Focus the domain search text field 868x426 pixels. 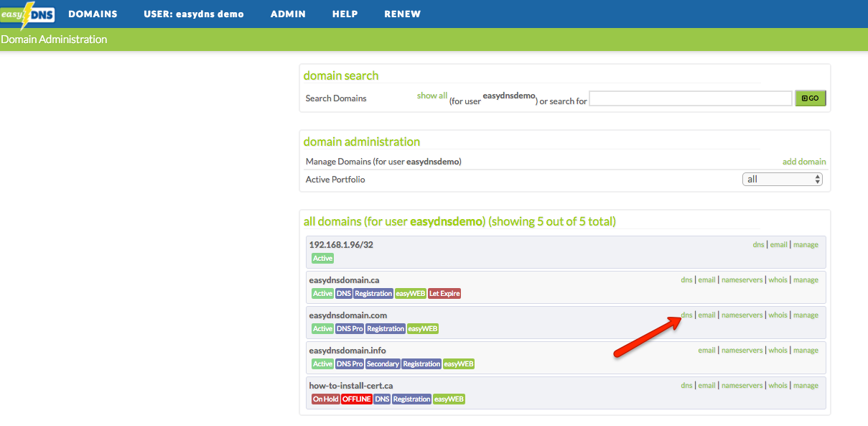pos(691,98)
